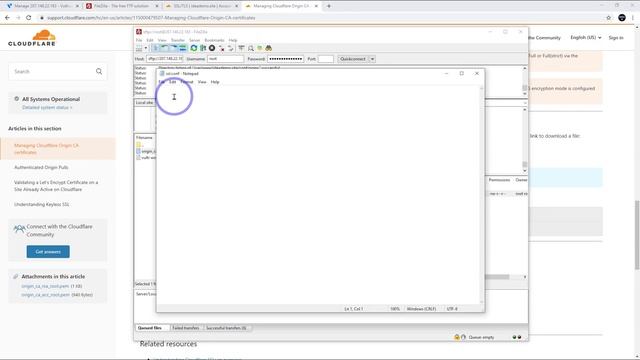Click the Host field in FileZilla
This screenshot has width=640, height=360.
[164, 59]
